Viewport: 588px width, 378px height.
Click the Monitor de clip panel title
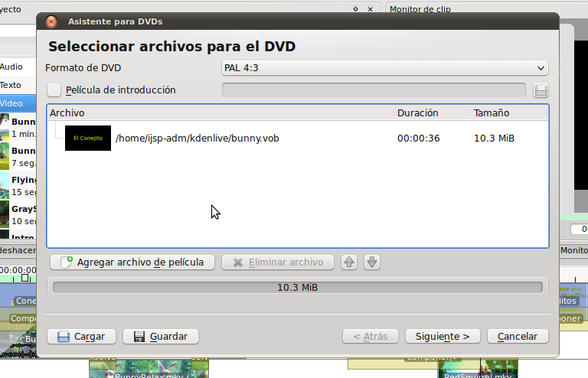tap(420, 9)
